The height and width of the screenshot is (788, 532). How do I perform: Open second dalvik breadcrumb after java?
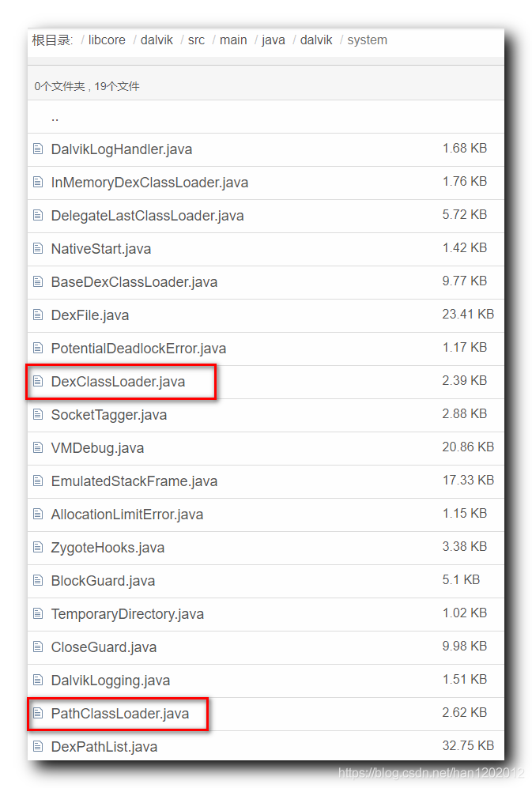[315, 40]
